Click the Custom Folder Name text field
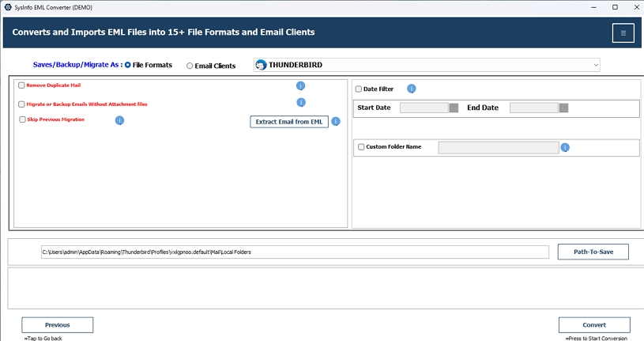The width and height of the screenshot is (644, 341). 499,147
